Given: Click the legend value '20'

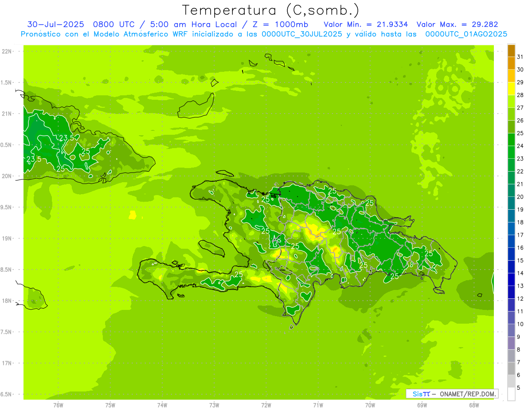Looking at the screenshot, I should click(520, 197).
